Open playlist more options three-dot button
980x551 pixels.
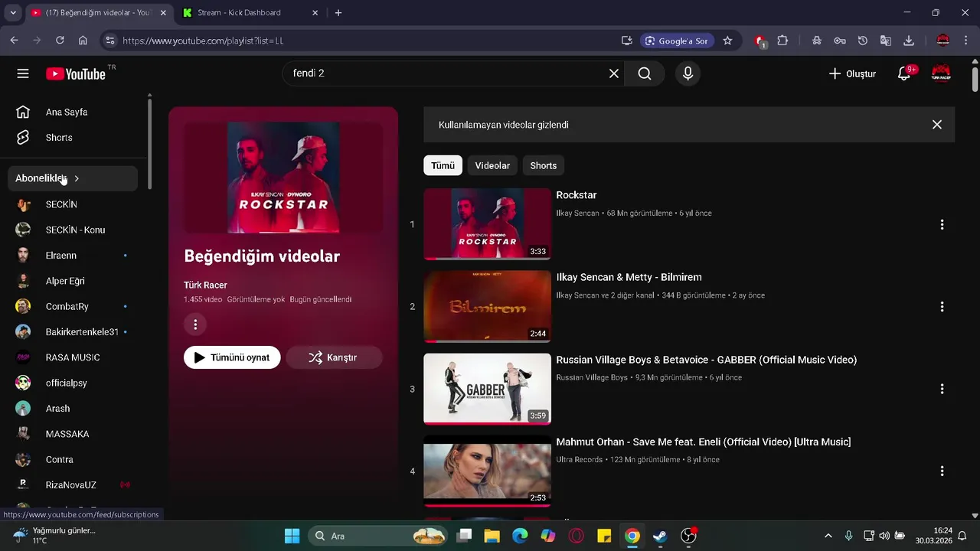[x=195, y=324]
